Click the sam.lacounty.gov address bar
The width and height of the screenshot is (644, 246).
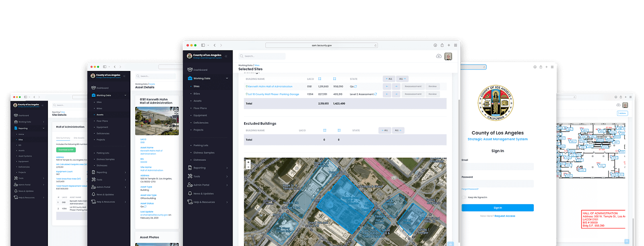point(322,45)
